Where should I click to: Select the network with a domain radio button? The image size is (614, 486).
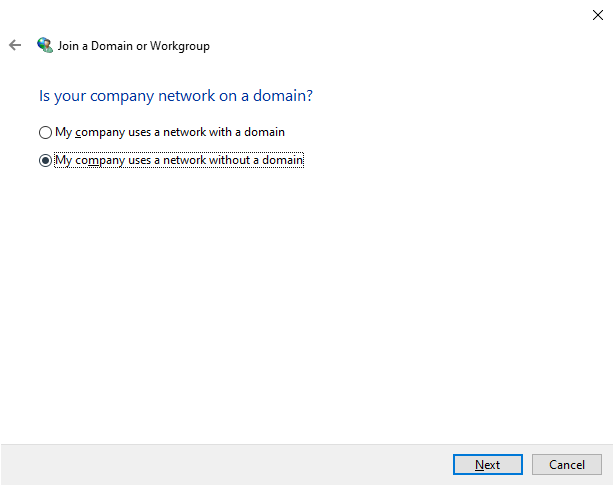coord(45,132)
